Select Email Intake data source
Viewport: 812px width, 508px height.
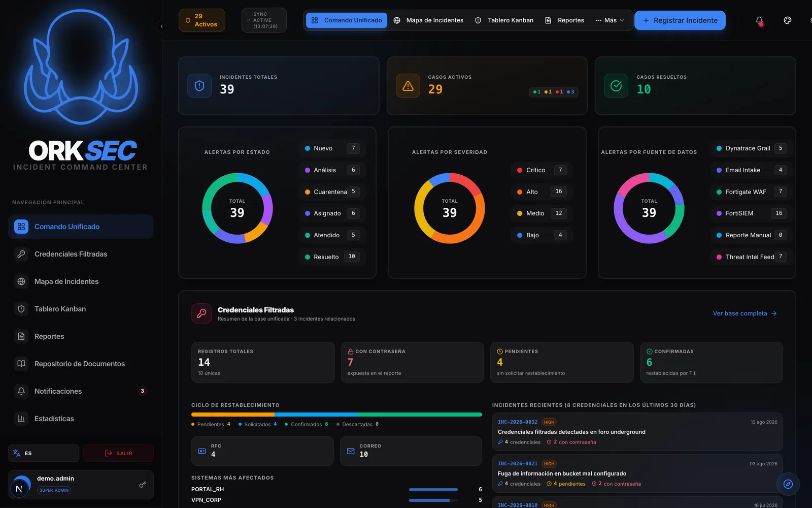click(751, 170)
